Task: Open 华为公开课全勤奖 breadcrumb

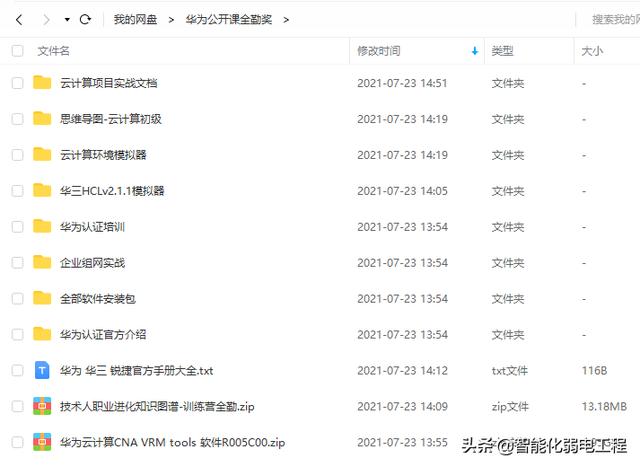Action: click(229, 19)
